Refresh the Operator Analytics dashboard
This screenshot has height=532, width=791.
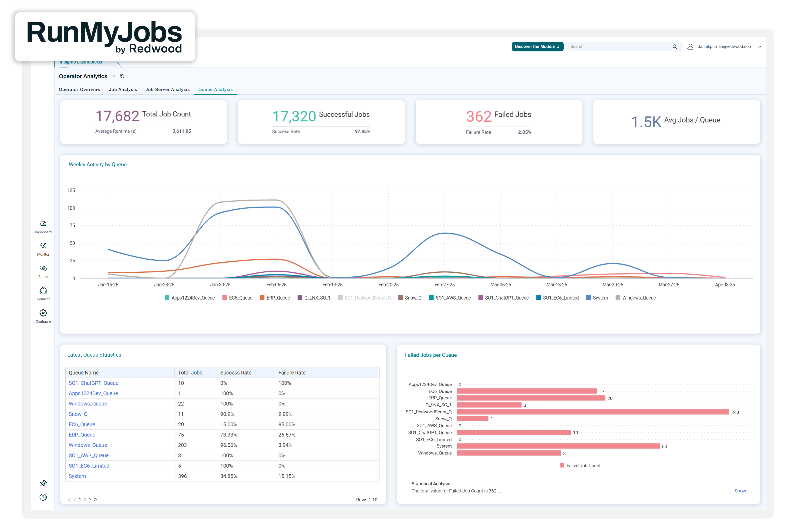click(122, 76)
